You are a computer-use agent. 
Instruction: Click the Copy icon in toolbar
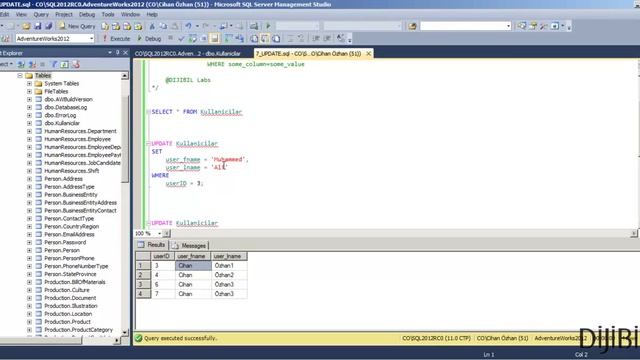click(x=163, y=26)
